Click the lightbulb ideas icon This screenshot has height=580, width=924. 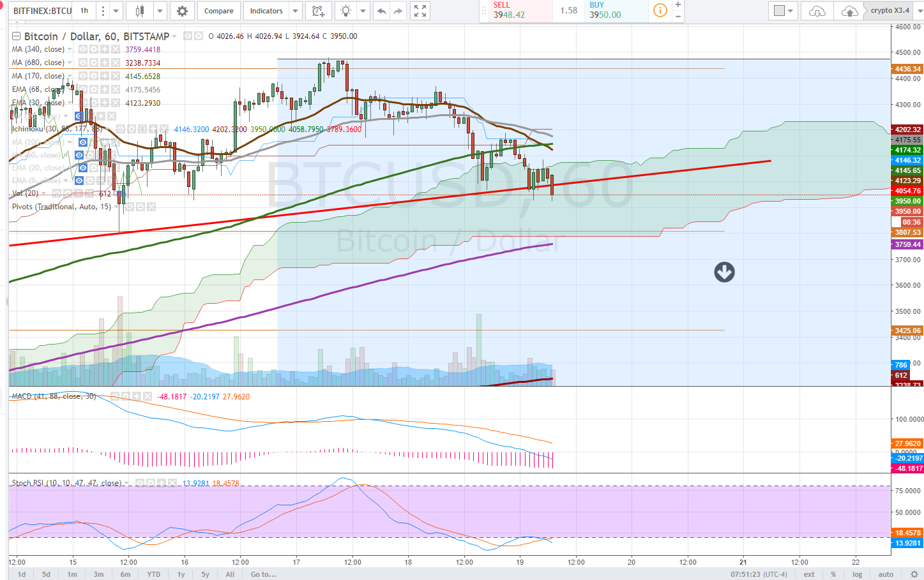tap(345, 11)
